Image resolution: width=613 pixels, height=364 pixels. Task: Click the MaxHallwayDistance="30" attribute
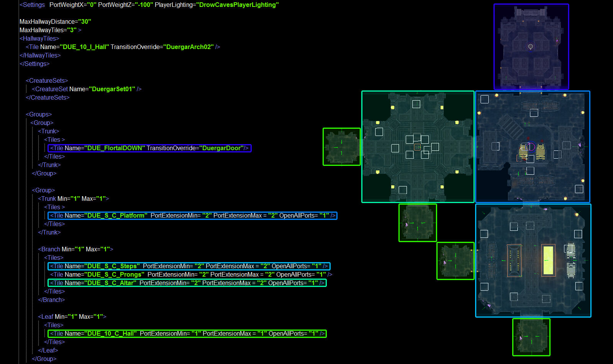click(x=55, y=21)
